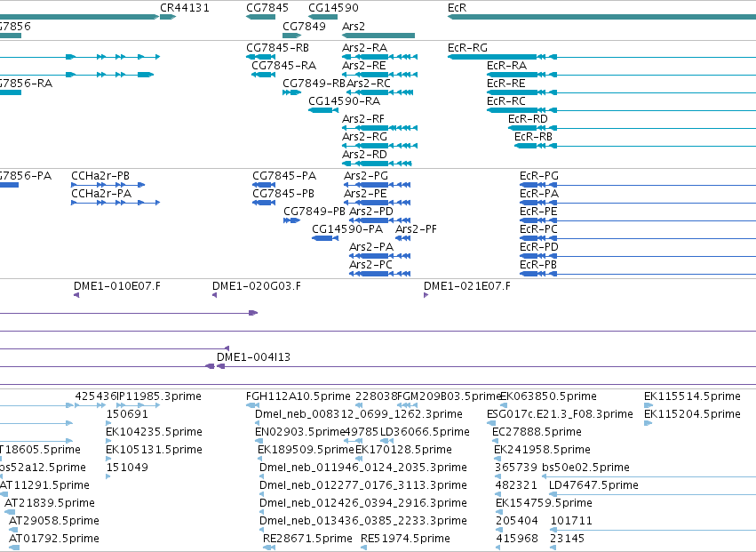Select transcript CG14590-RA

click(345, 101)
